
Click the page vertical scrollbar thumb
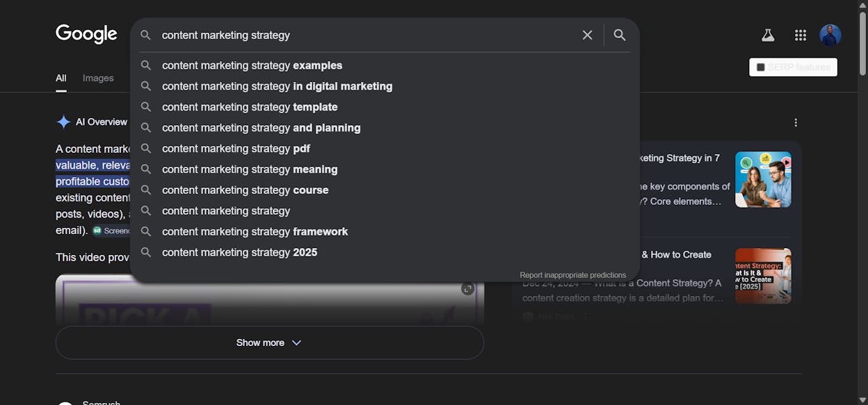tap(862, 44)
